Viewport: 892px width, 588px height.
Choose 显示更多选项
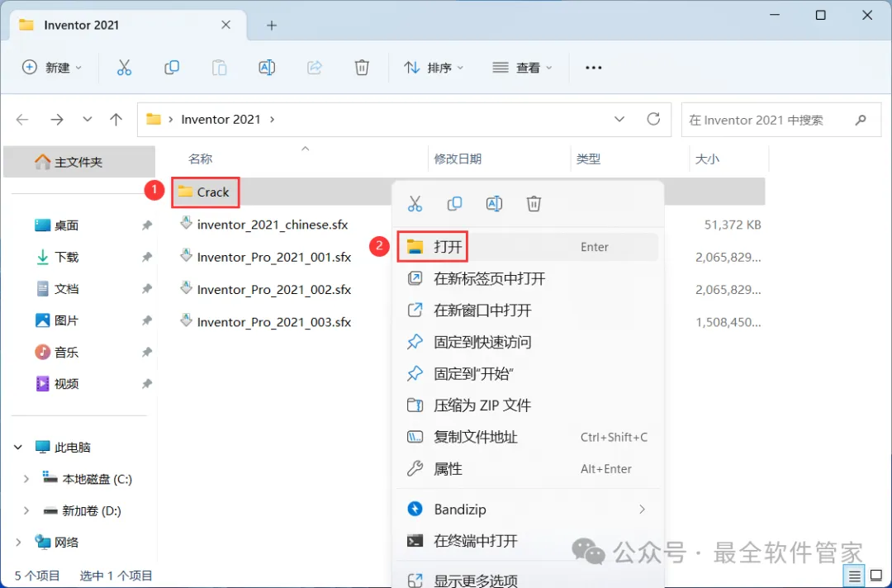click(x=527, y=580)
